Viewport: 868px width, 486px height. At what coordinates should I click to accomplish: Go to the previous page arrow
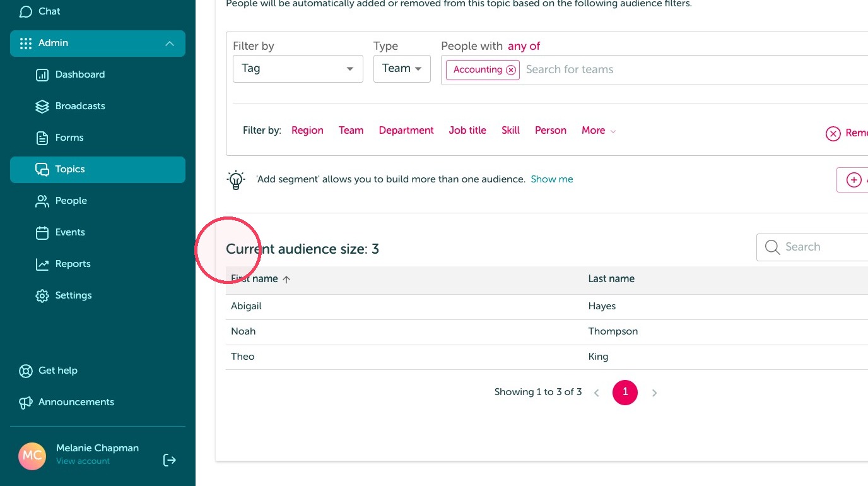coord(596,393)
